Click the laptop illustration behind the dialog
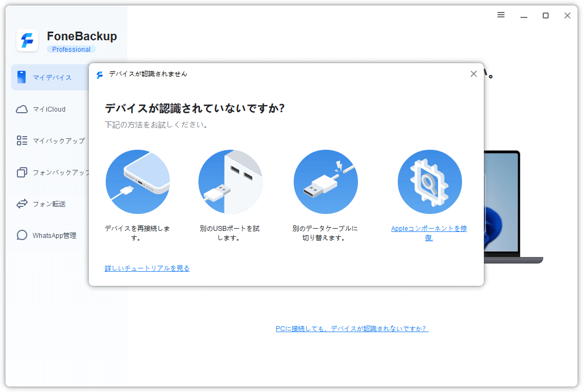 pyautogui.click(x=513, y=207)
